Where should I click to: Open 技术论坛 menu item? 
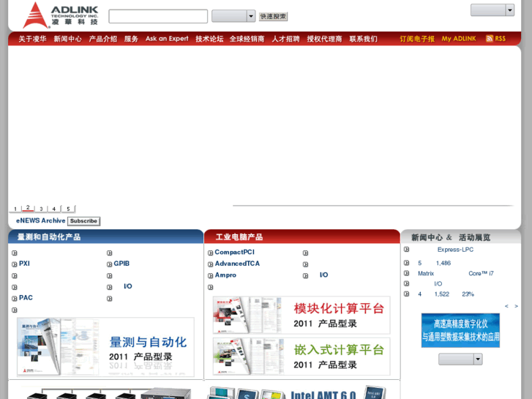point(209,39)
